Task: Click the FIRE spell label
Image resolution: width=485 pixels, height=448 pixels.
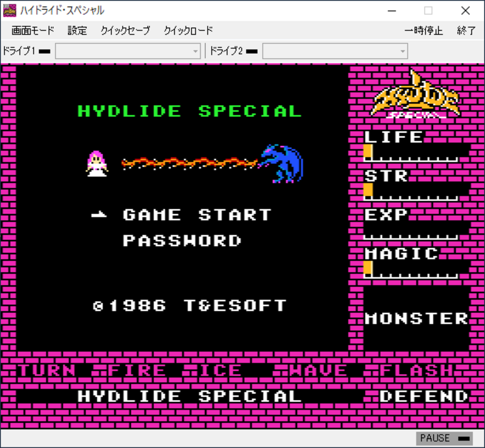Action: 137,370
